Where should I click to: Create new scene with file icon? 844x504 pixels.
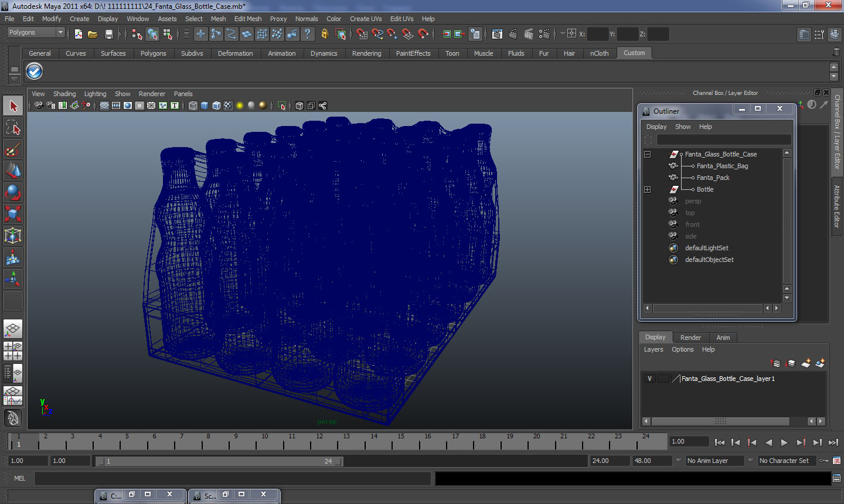click(x=79, y=34)
